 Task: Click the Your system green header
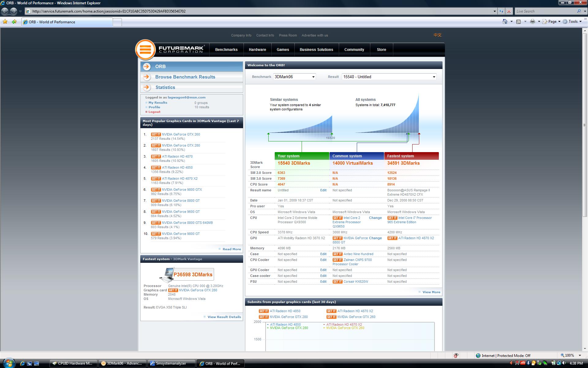[302, 156]
